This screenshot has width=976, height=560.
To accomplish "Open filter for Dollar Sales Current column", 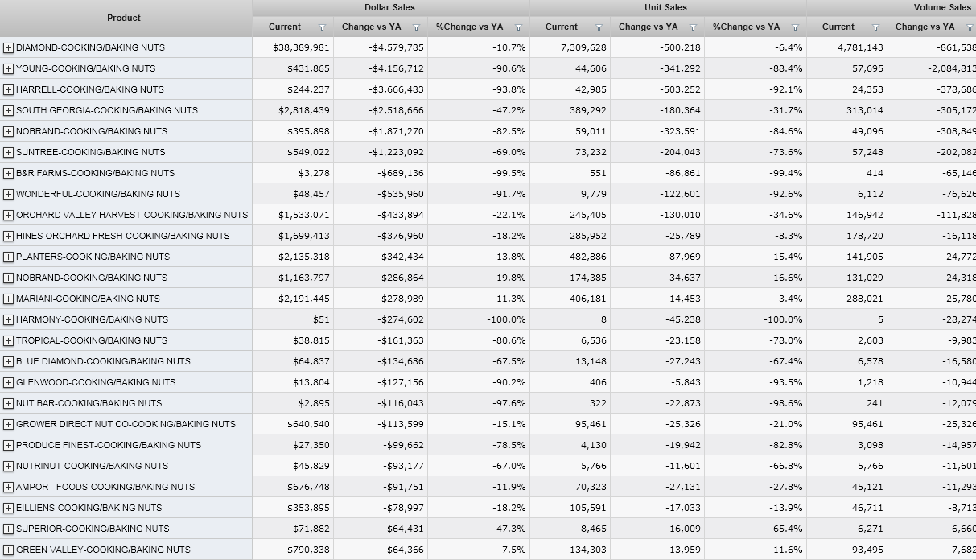I will tap(322, 27).
